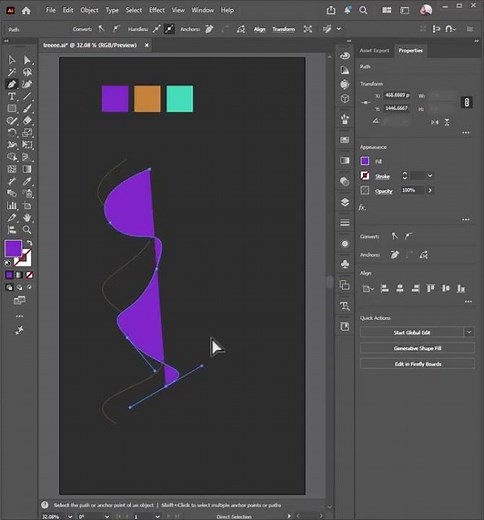Close the treeee.ai document tab
This screenshot has height=520, width=484.
click(147, 45)
